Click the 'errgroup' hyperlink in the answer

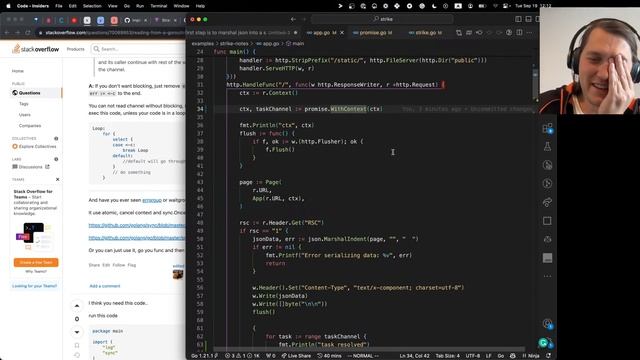[x=152, y=200]
